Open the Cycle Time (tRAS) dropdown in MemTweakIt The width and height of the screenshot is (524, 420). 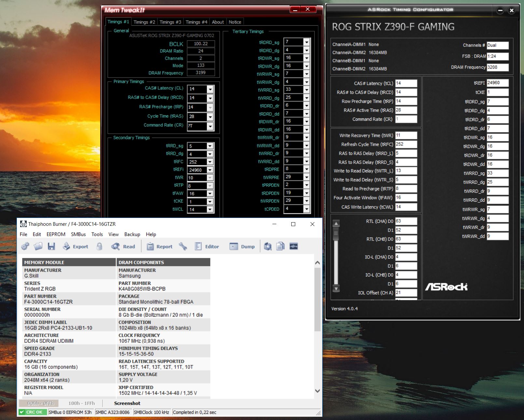(210, 117)
